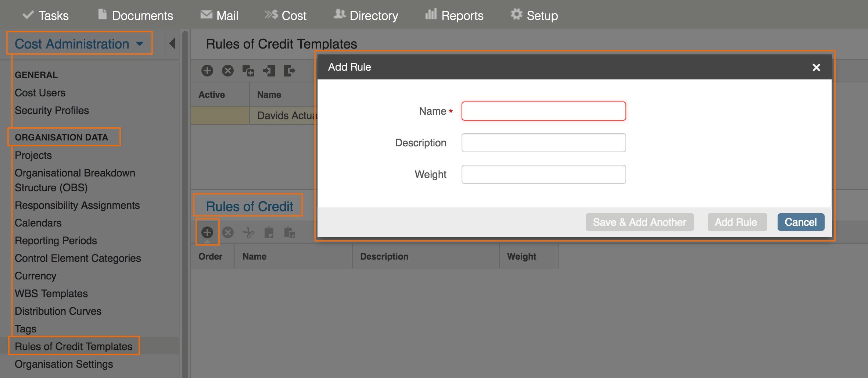The image size is (868, 378).
Task: Expand the Cost Administration dropdown
Action: (x=79, y=44)
